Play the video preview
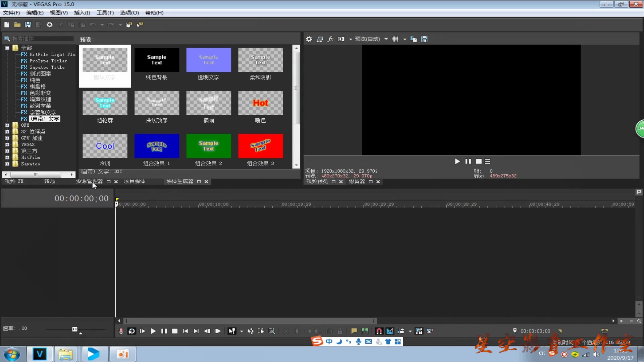The height and width of the screenshot is (362, 644). coord(457,162)
